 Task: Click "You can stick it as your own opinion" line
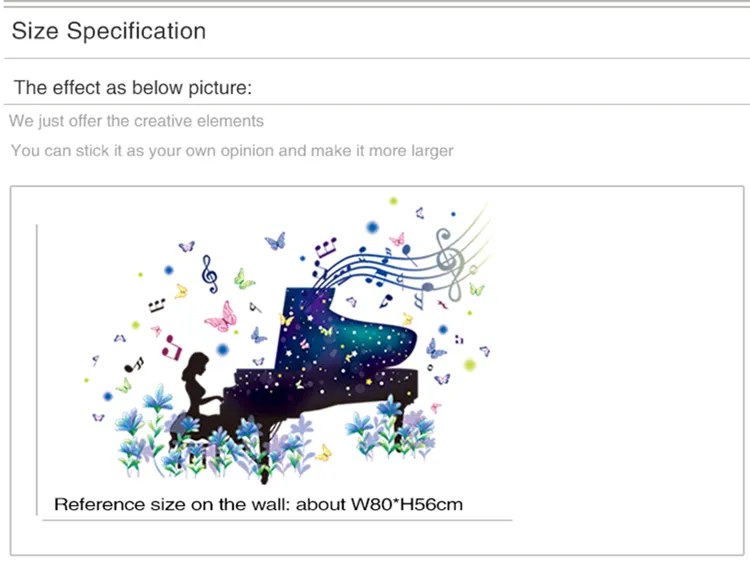231,151
